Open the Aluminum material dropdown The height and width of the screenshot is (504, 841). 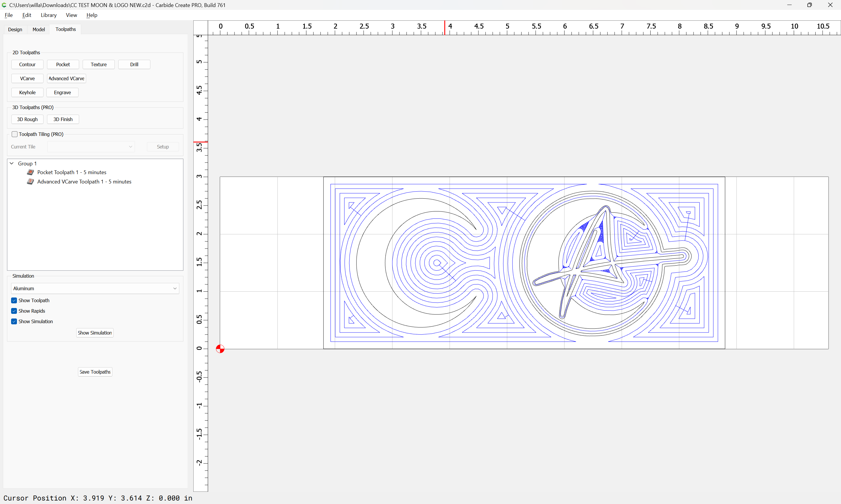tap(95, 288)
